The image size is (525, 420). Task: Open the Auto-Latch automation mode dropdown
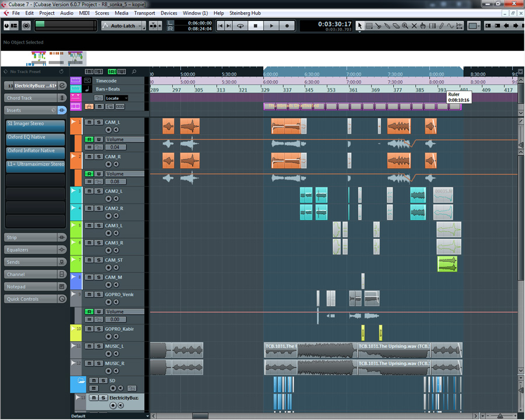[123, 26]
